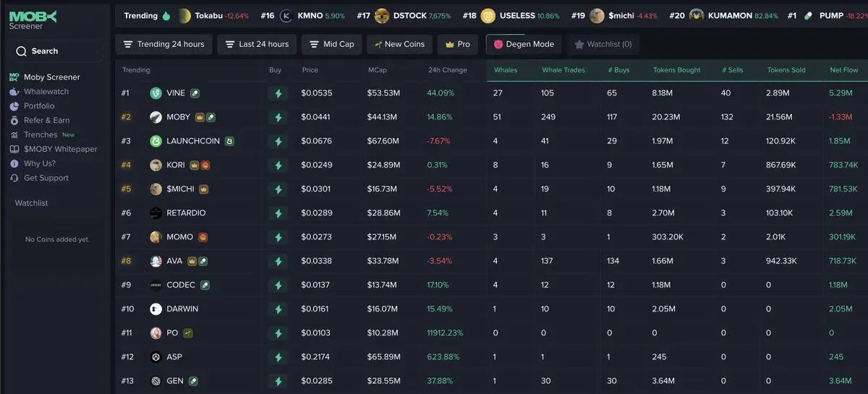Click VINE market cap $53.53M

point(383,93)
